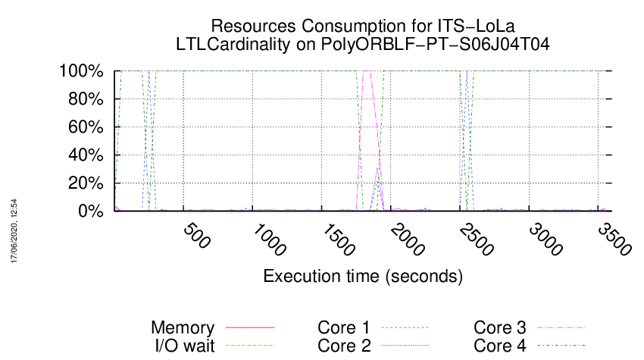Click the chart title 'Resources Consumption for ITS-LoLa'
The image size is (644, 360).
tap(363, 26)
